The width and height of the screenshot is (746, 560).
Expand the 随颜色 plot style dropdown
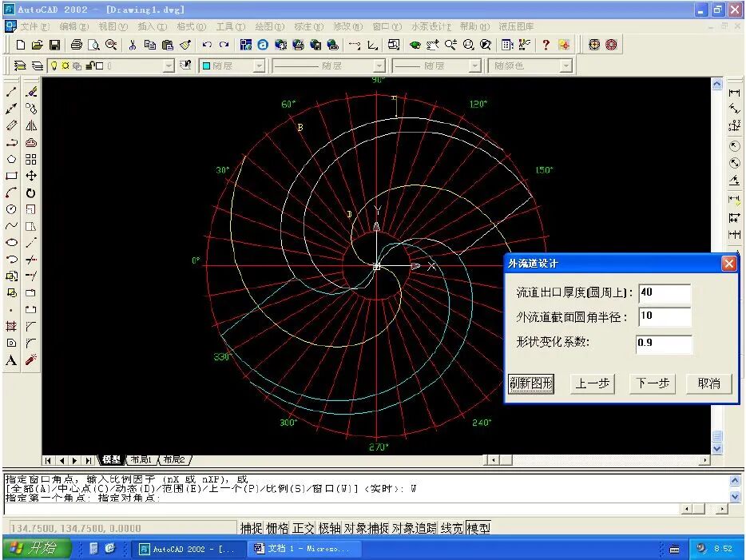(x=565, y=66)
